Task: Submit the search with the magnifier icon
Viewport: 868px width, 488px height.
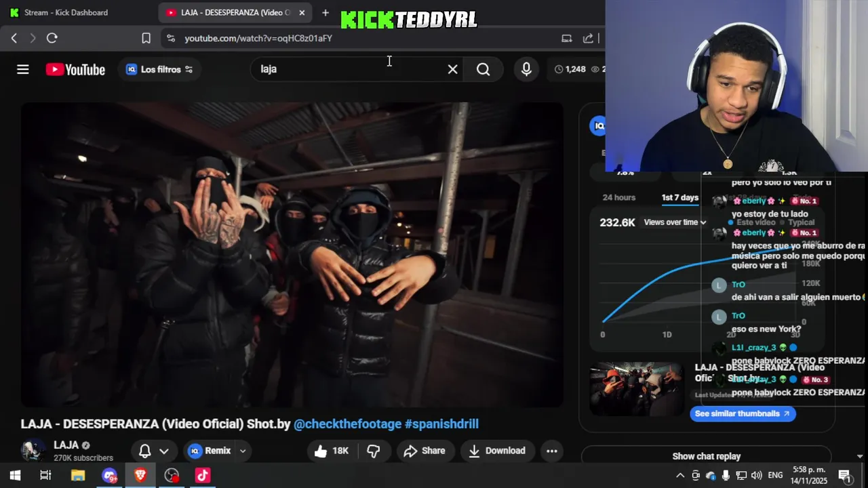Action: tap(483, 69)
